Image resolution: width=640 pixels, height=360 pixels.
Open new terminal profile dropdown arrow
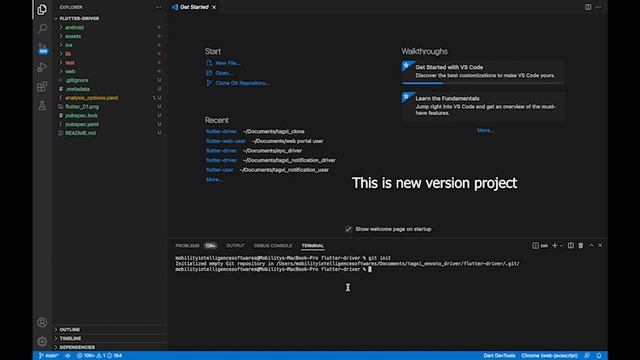562,245
